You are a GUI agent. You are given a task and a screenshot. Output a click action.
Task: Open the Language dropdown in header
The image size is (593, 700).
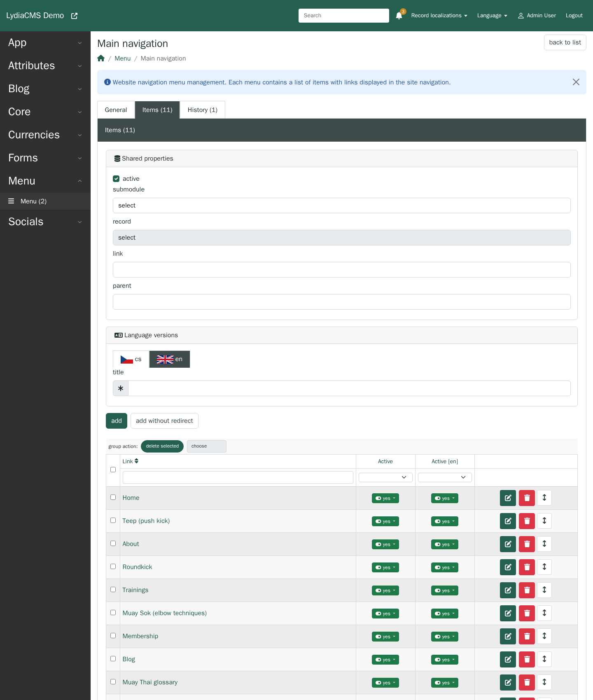click(x=492, y=16)
